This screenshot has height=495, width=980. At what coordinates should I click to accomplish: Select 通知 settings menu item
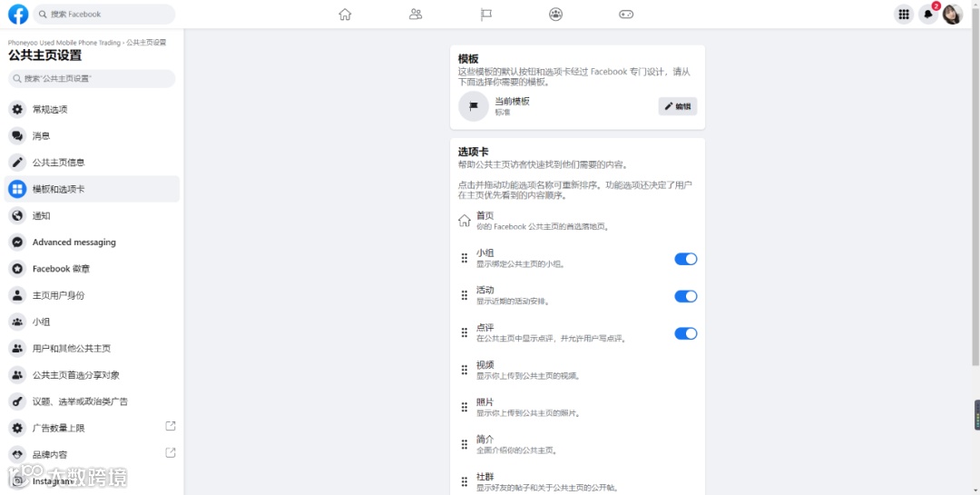point(92,216)
